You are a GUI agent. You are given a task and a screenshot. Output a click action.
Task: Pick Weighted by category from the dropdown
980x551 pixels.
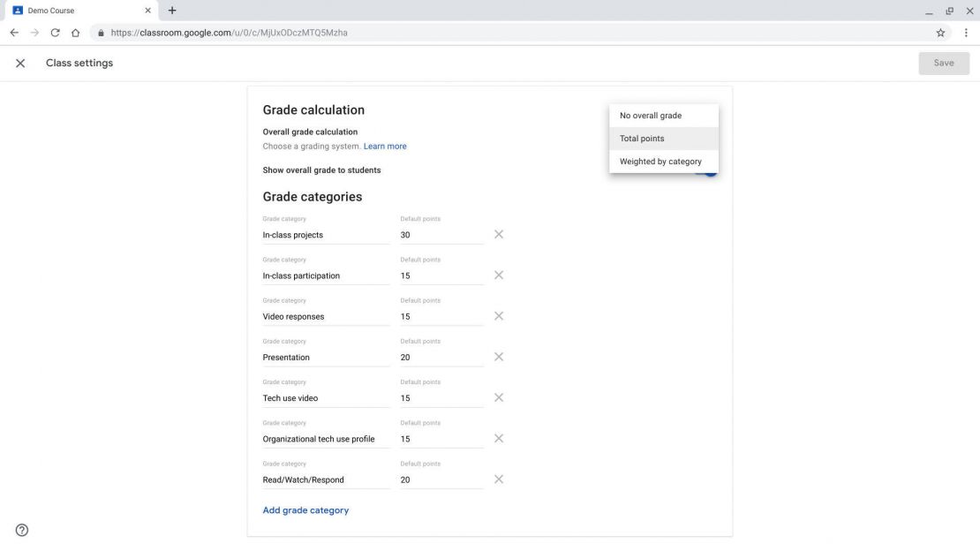660,161
